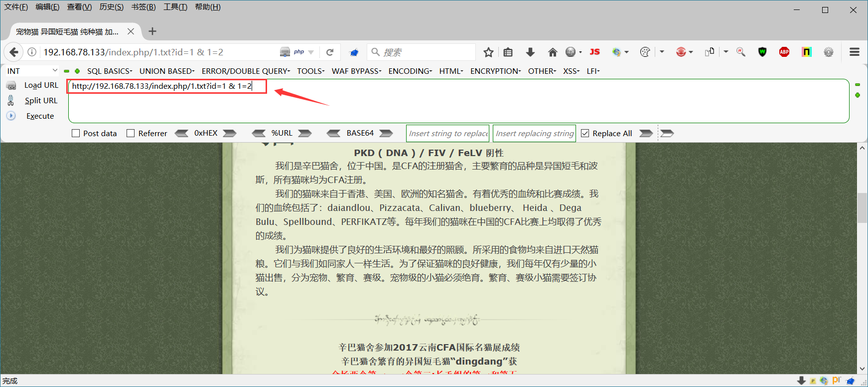Viewport: 868px width, 387px height.
Task: Open the 工具(T) menu
Action: (x=175, y=7)
